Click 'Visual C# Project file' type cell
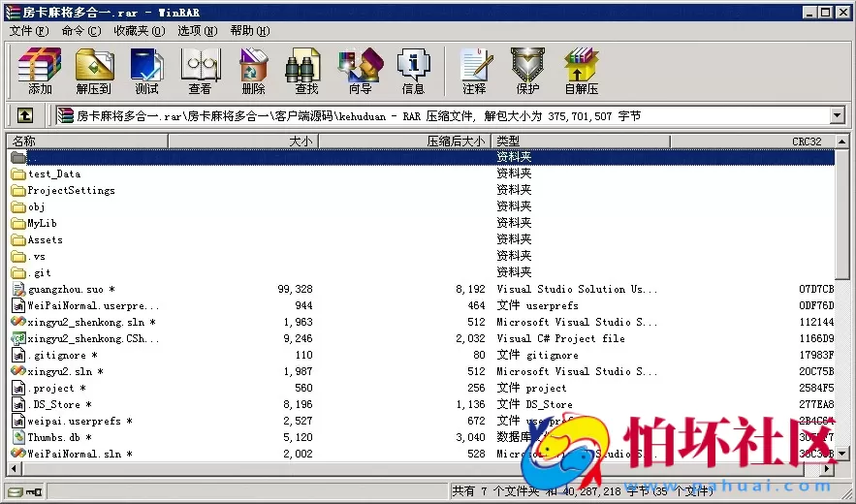The width and height of the screenshot is (856, 504). (560, 338)
